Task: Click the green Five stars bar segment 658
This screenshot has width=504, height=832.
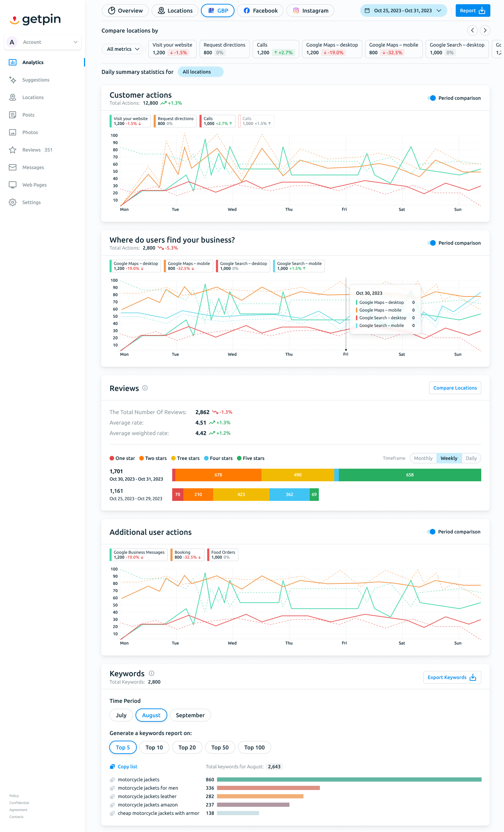Action: [410, 475]
